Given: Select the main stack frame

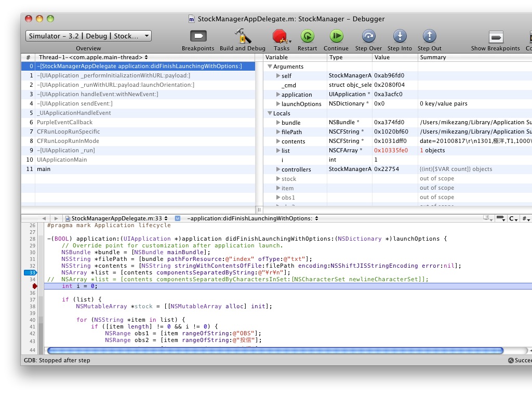Looking at the screenshot, I should [138, 169].
